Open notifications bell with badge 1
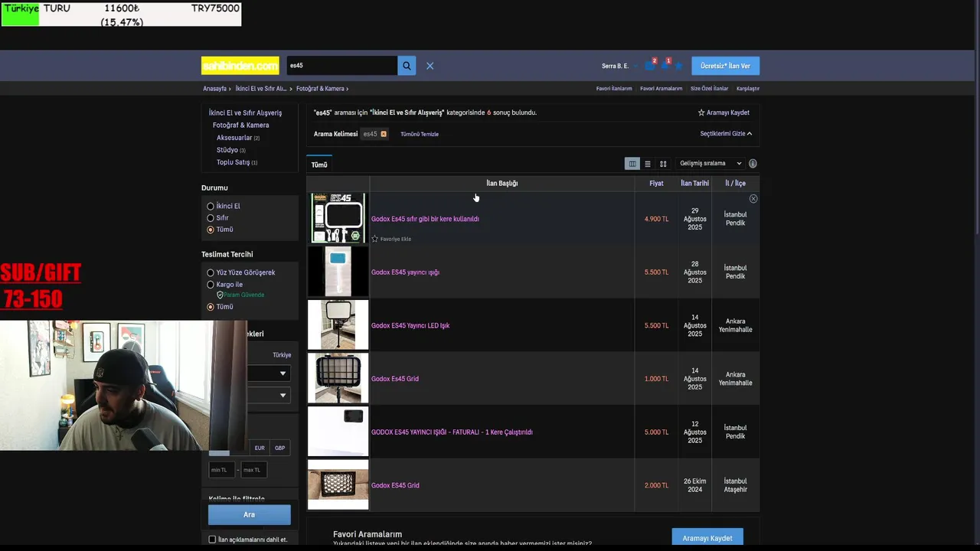The height and width of the screenshot is (551, 980). coord(665,66)
